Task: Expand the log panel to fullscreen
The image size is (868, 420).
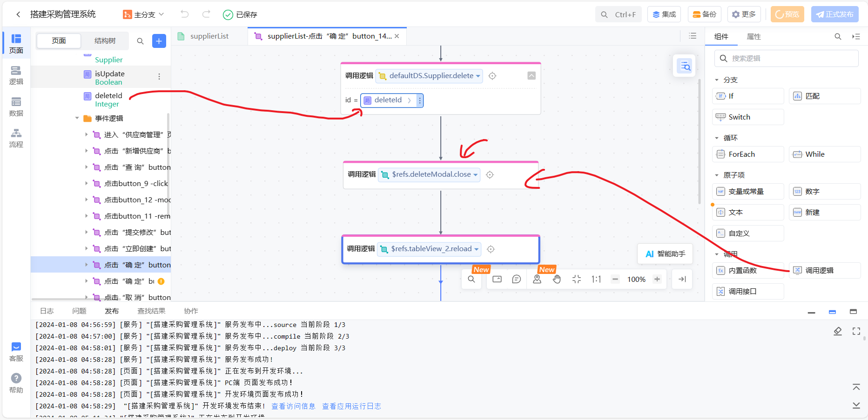Action: coord(856,331)
